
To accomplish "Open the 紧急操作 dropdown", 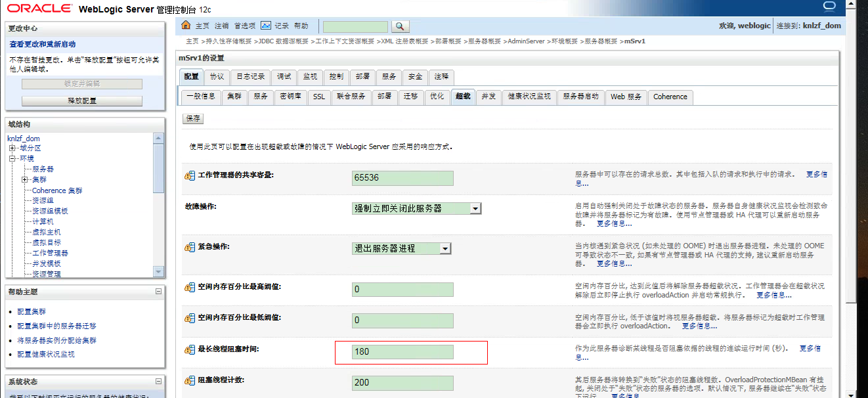I will point(445,248).
